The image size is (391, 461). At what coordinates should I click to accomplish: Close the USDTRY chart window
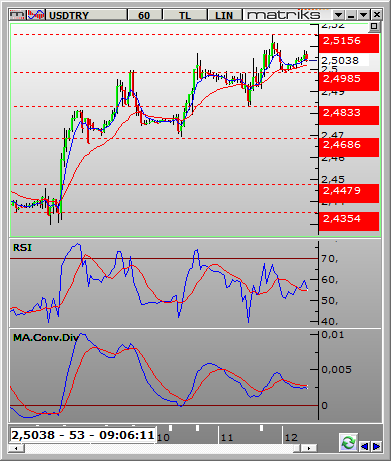tap(376, 15)
